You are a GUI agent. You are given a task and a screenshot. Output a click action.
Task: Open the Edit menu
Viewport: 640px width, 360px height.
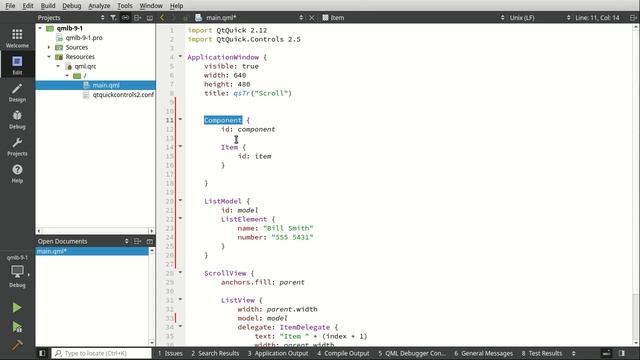click(28, 6)
